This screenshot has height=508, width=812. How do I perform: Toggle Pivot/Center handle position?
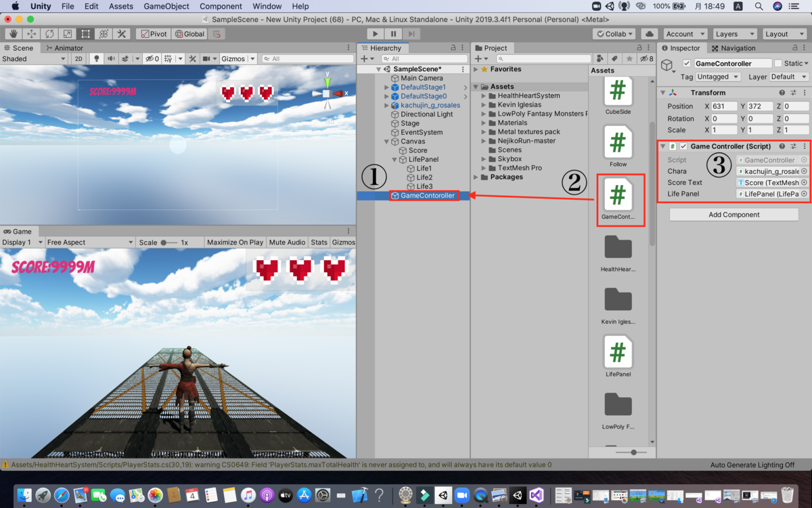click(x=153, y=34)
